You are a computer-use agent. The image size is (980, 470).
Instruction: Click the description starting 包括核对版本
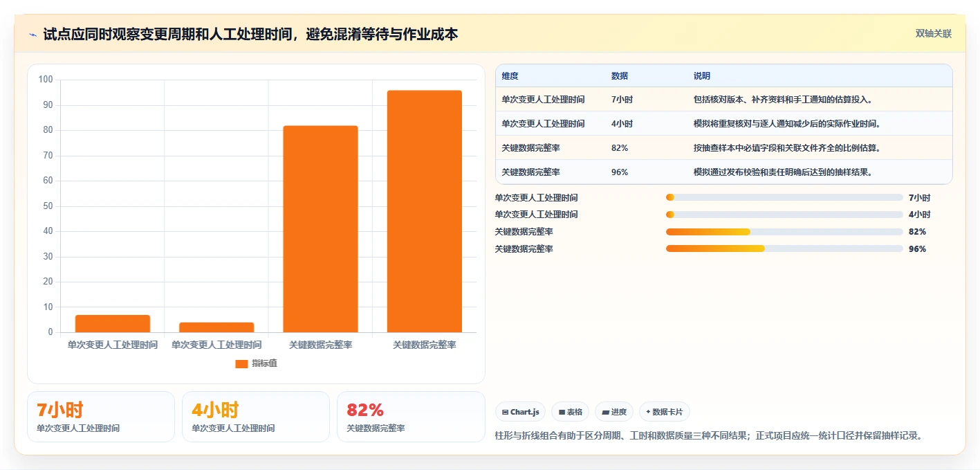pyautogui.click(x=784, y=100)
